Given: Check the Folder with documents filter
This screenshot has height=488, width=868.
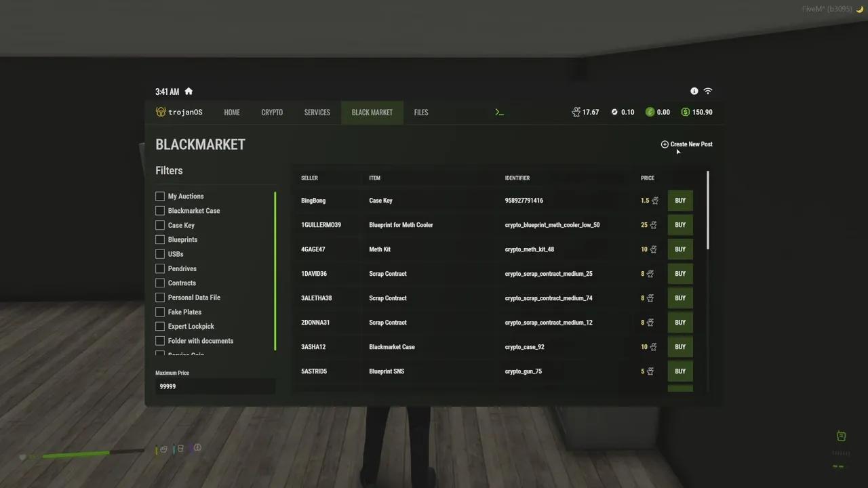Looking at the screenshot, I should 160,341.
